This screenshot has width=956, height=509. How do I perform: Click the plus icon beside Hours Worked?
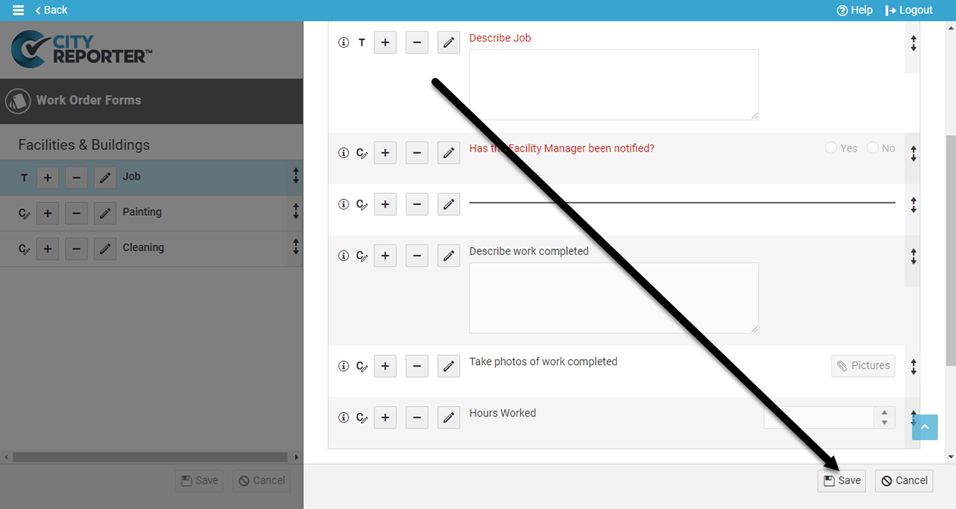coord(385,418)
